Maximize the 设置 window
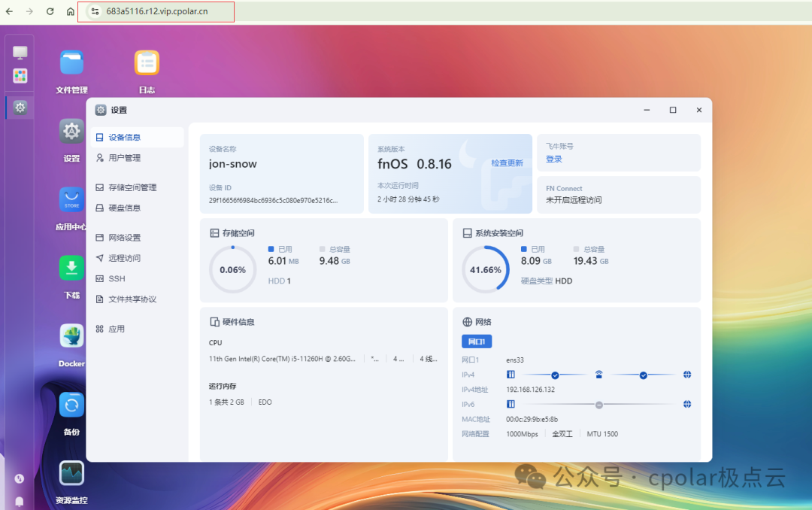Viewport: 812px width, 510px height. tap(673, 110)
